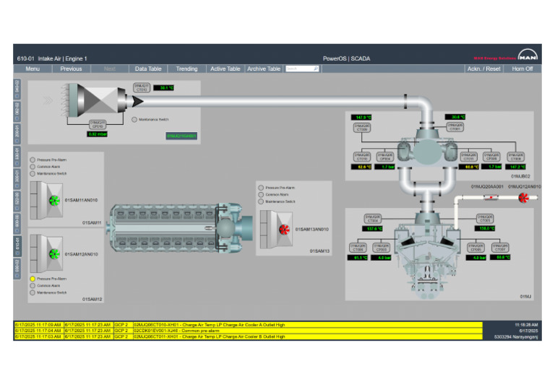Select alarm row Charge Air Cooler B Outlet High
This screenshot has width=555, height=392.
248,336
